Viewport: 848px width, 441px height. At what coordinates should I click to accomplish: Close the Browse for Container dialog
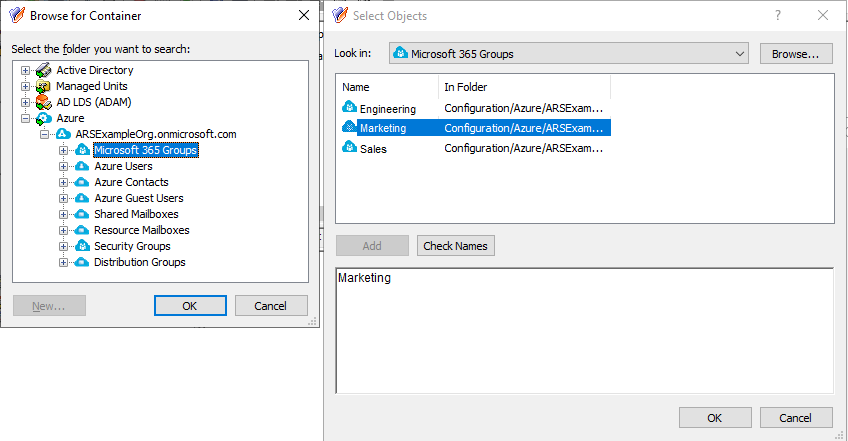(304, 15)
